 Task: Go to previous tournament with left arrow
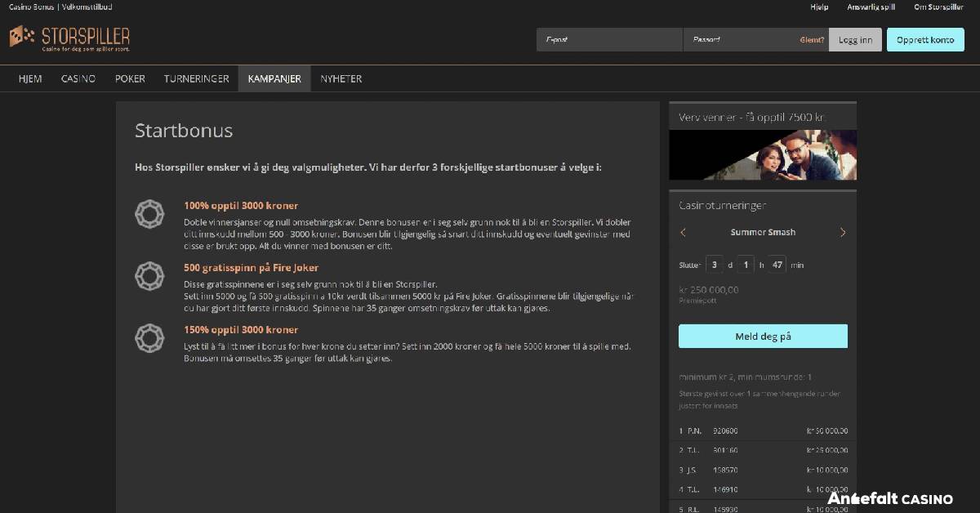pos(684,233)
